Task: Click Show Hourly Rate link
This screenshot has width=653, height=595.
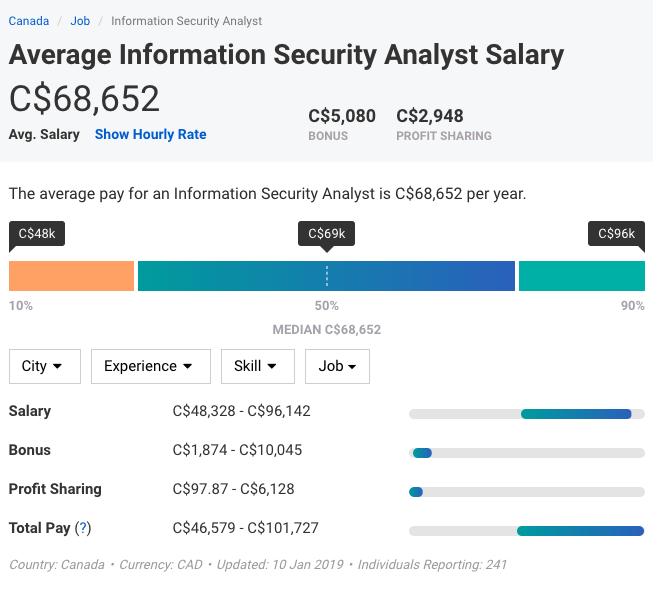Action: pyautogui.click(x=150, y=134)
